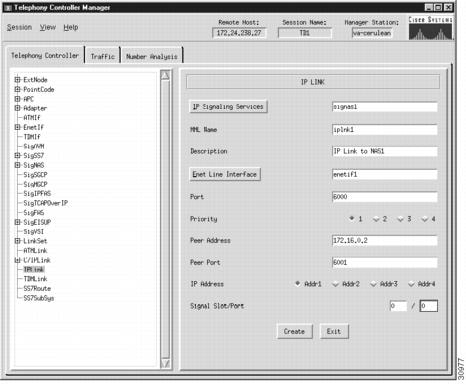The width and height of the screenshot is (466, 385).
Task: Open the View menu
Action: (48, 27)
